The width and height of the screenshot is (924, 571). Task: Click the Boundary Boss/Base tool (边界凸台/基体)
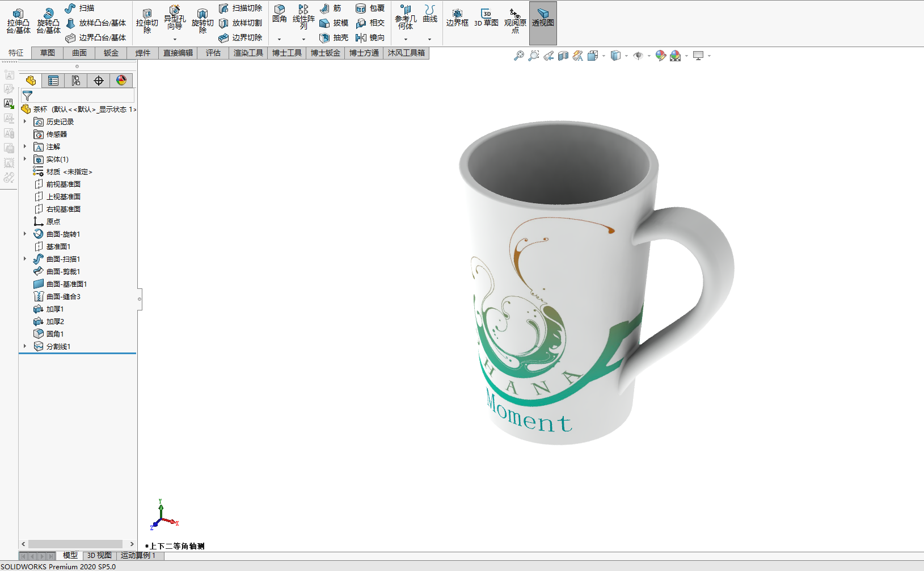95,37
